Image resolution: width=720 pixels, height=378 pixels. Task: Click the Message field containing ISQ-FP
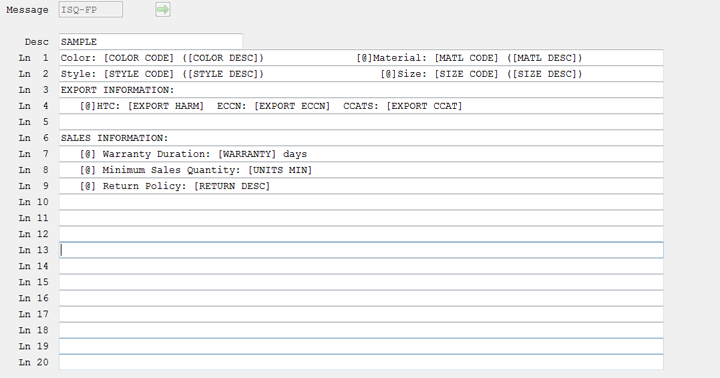(x=90, y=10)
